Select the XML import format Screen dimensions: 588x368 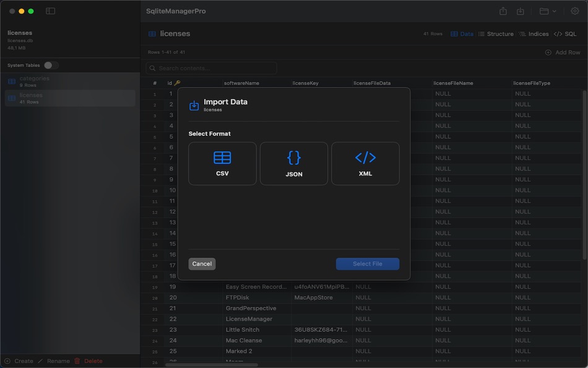365,163
